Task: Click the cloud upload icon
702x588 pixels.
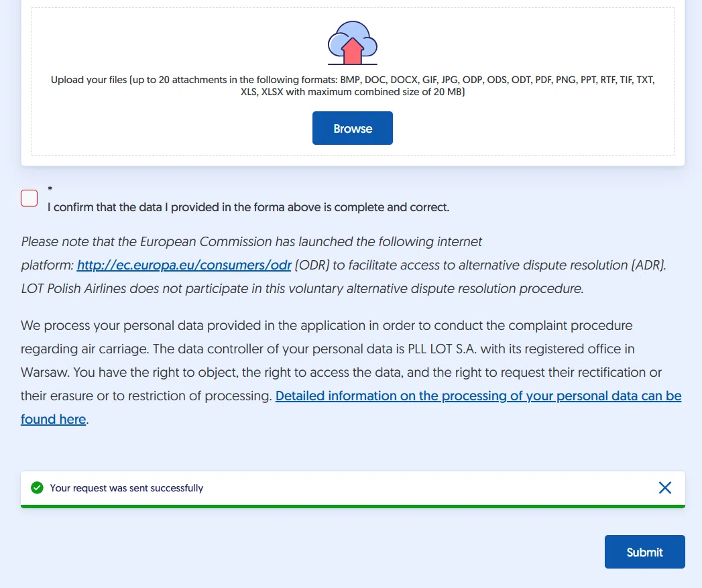Action: [353, 43]
